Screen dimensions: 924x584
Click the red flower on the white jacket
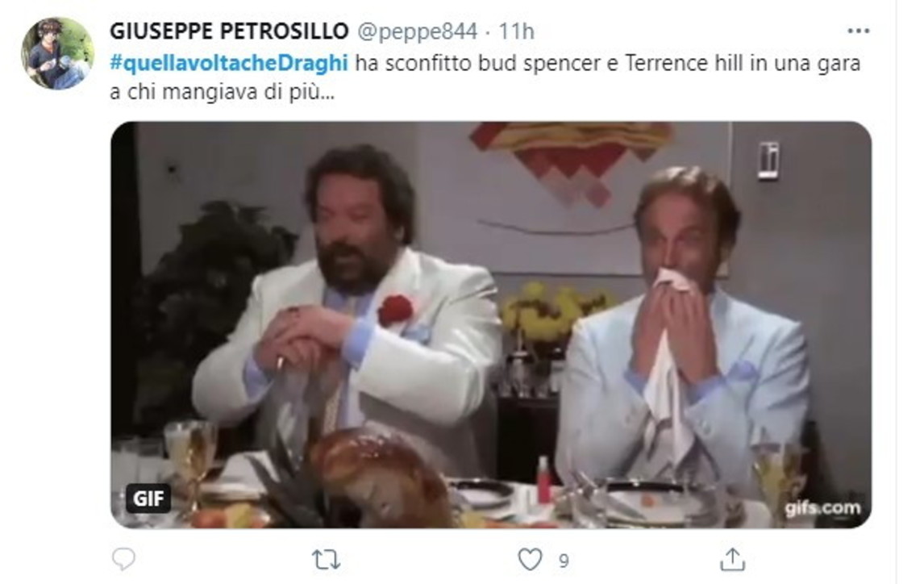tap(395, 310)
